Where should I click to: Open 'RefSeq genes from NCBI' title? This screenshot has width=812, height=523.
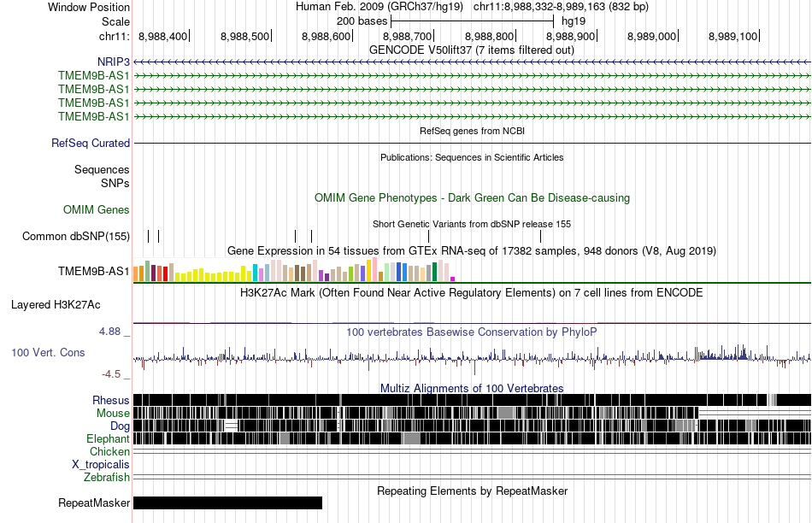tap(473, 131)
